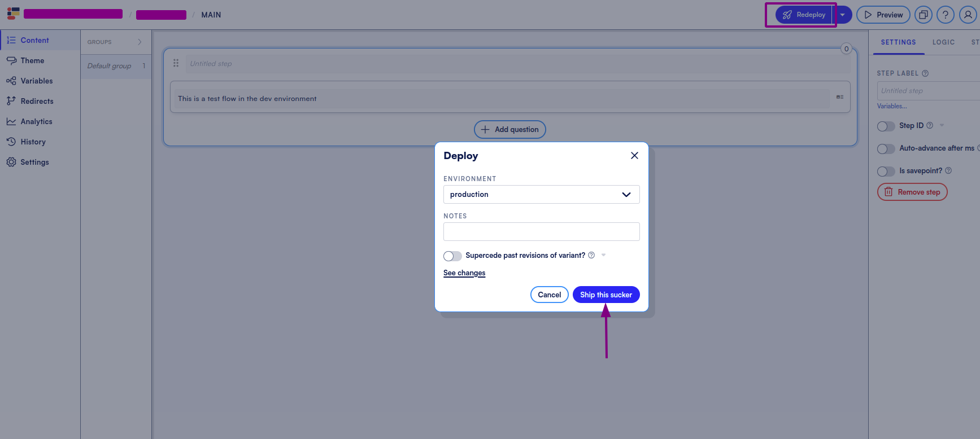Open the Theme section in sidebar

point(40,60)
